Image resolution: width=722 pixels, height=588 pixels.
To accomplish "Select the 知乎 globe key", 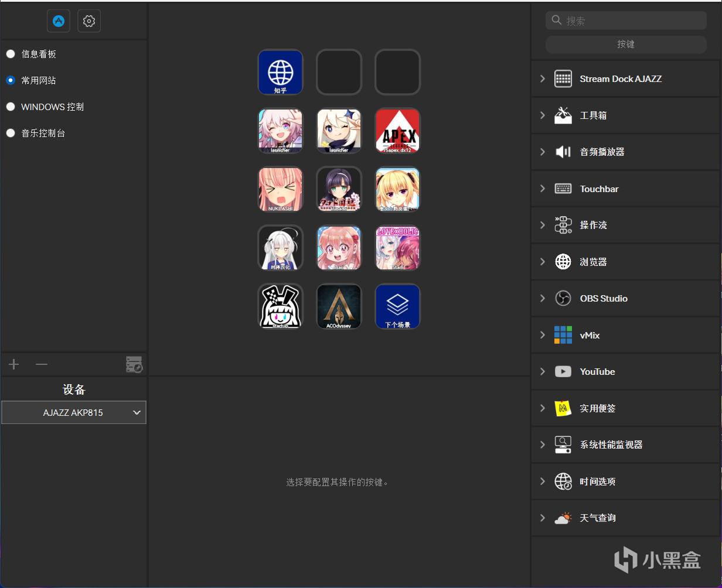I will click(x=281, y=72).
